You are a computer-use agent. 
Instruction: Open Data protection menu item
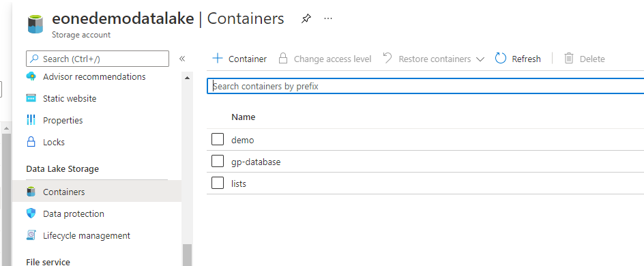[x=74, y=214]
